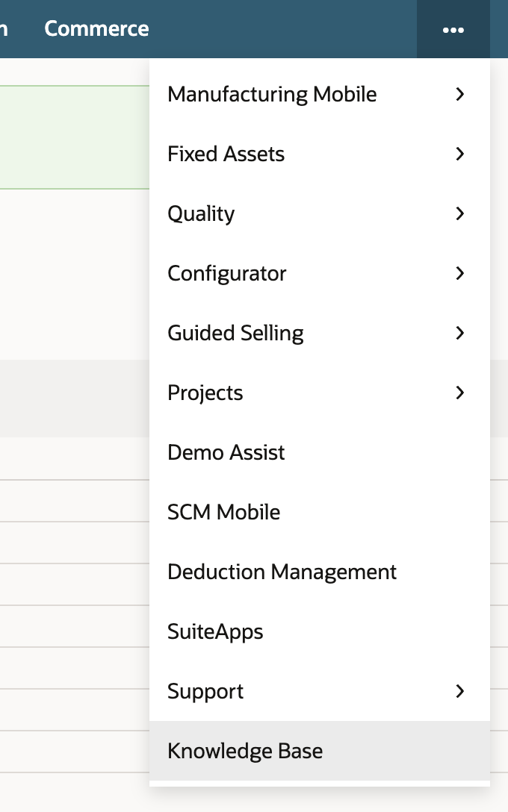Expand the Guided Selling submenu chevron
508x812 pixels.
tap(459, 333)
